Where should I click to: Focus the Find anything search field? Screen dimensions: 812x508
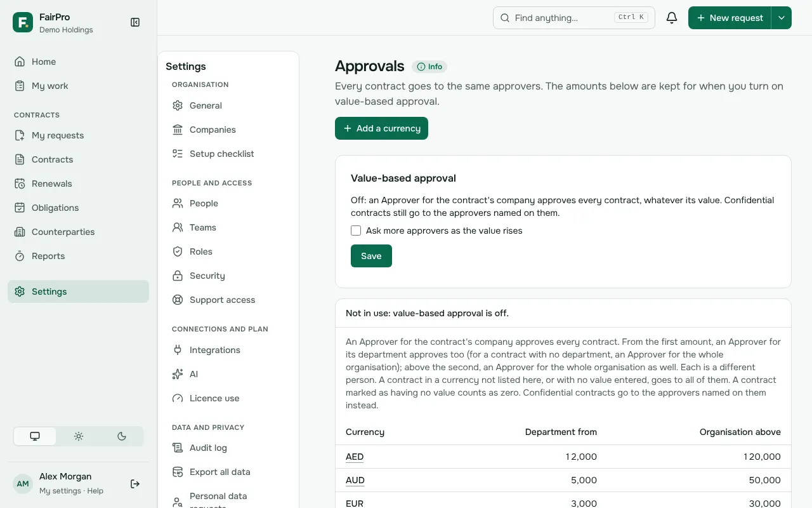pyautogui.click(x=574, y=18)
